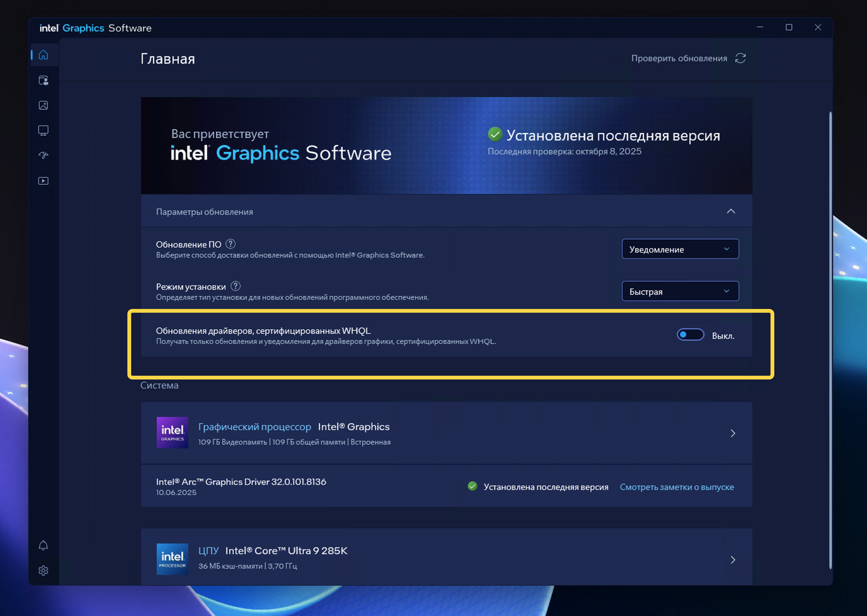The image size is (867, 616).
Task: Open the Performance gauge icon in the sidebar
Action: 43,155
